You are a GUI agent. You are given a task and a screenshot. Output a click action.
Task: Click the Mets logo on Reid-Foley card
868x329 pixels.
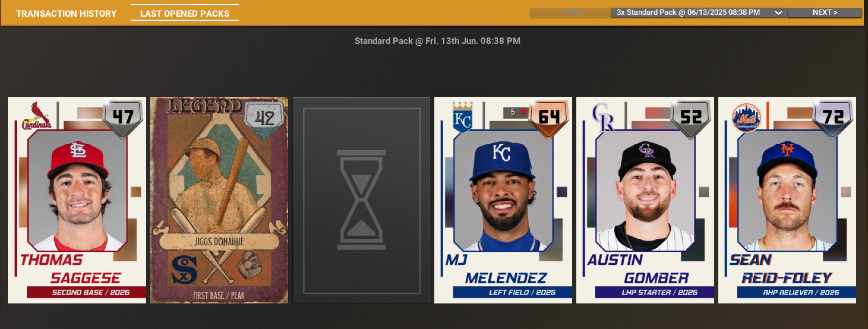746,118
